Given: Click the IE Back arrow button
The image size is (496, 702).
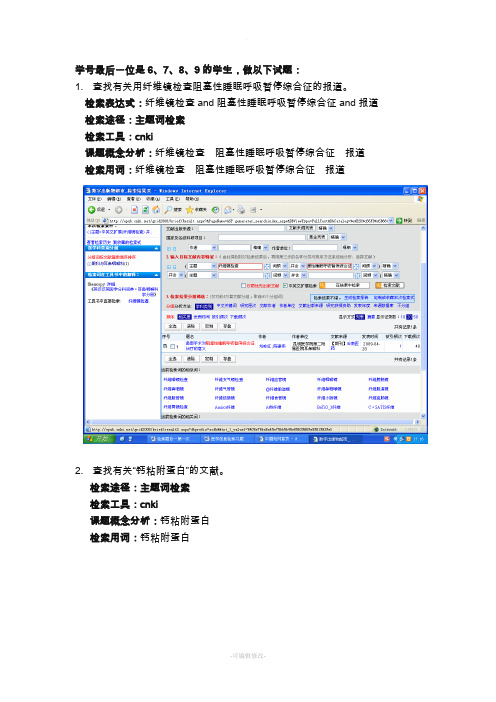Looking at the screenshot, I should coord(91,210).
